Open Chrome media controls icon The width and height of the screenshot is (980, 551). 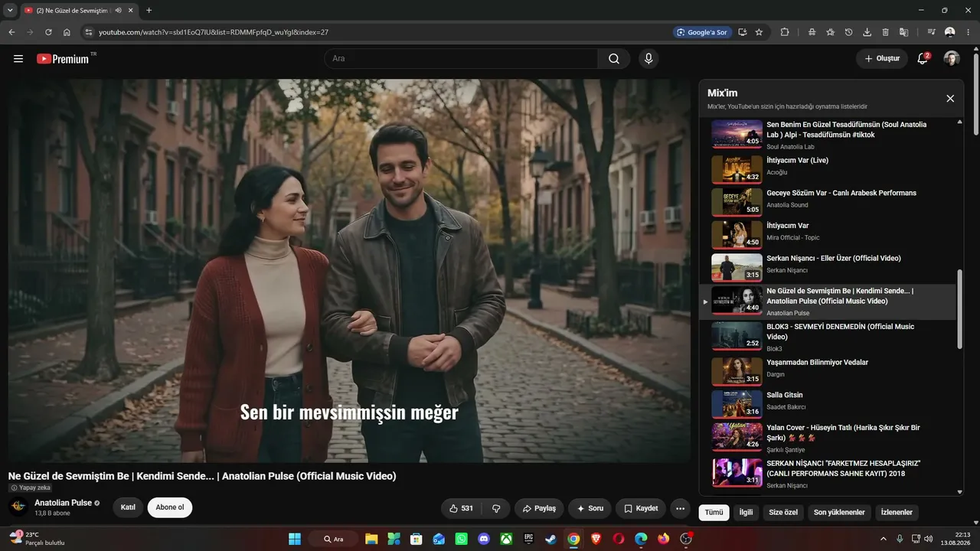point(931,32)
